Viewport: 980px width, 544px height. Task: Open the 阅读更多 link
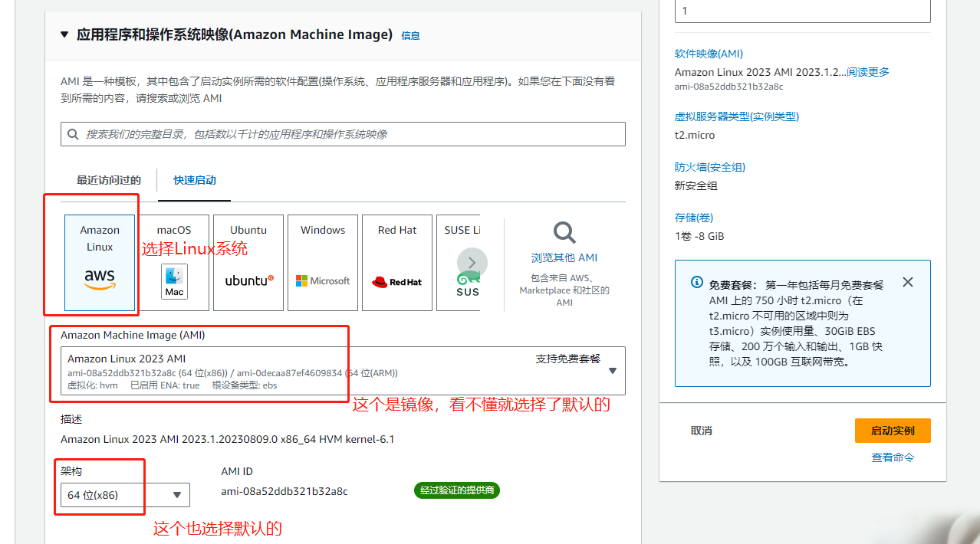[x=867, y=72]
